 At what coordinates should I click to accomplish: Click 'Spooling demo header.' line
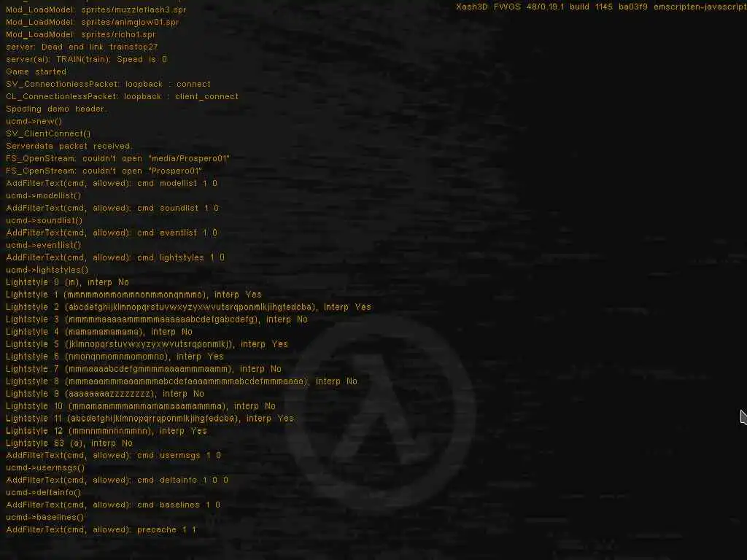click(57, 109)
